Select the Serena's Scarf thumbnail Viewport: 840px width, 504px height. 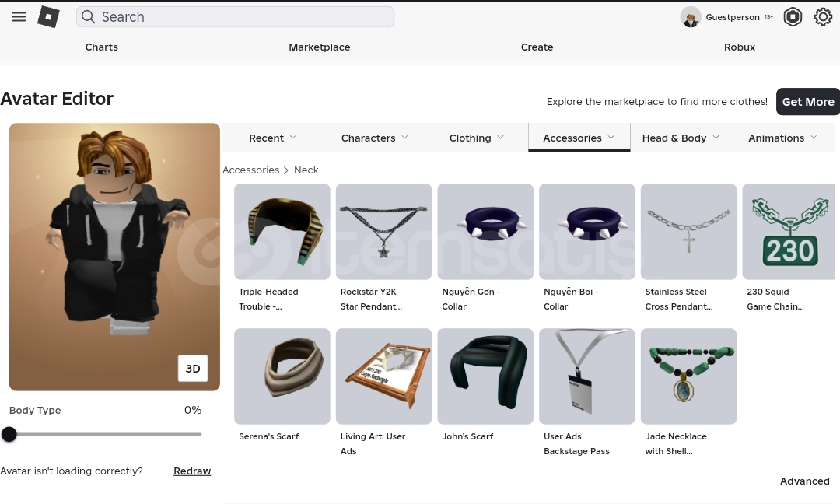point(282,376)
